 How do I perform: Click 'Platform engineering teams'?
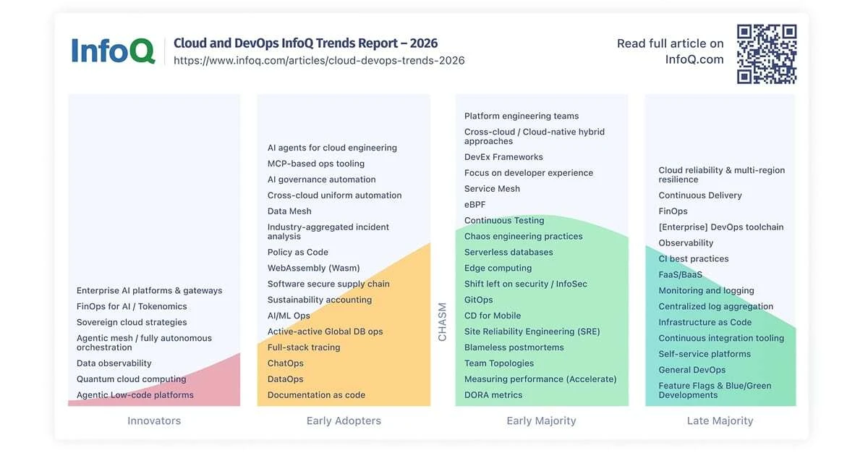pyautogui.click(x=522, y=116)
